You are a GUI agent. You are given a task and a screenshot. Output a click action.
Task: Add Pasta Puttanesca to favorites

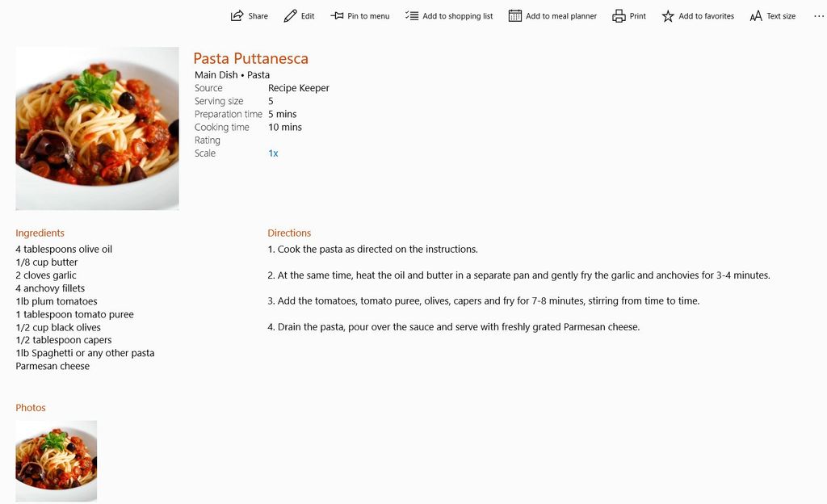(x=698, y=15)
